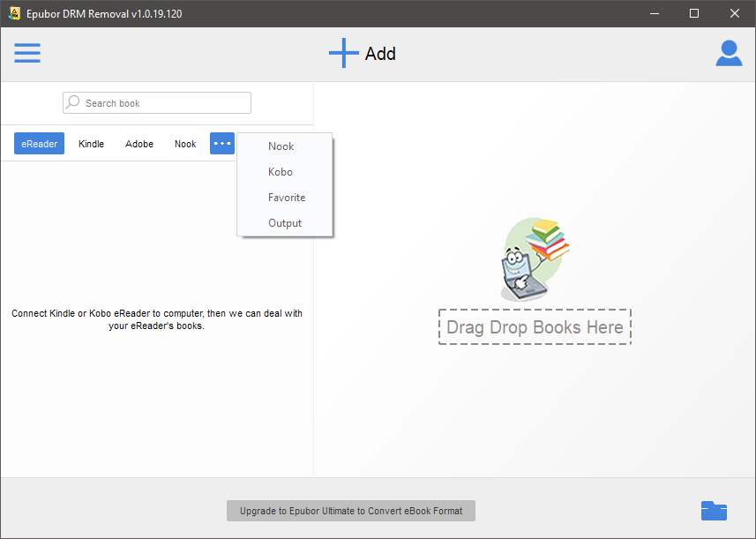This screenshot has width=756, height=539.
Task: Click the Drag Drop Books Here area
Action: 535,327
